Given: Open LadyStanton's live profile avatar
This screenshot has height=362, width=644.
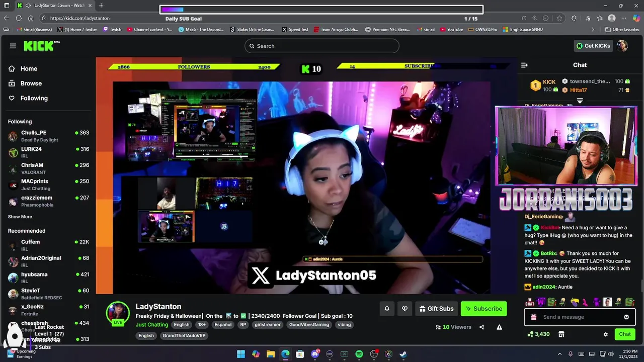Looking at the screenshot, I should coord(118,313).
